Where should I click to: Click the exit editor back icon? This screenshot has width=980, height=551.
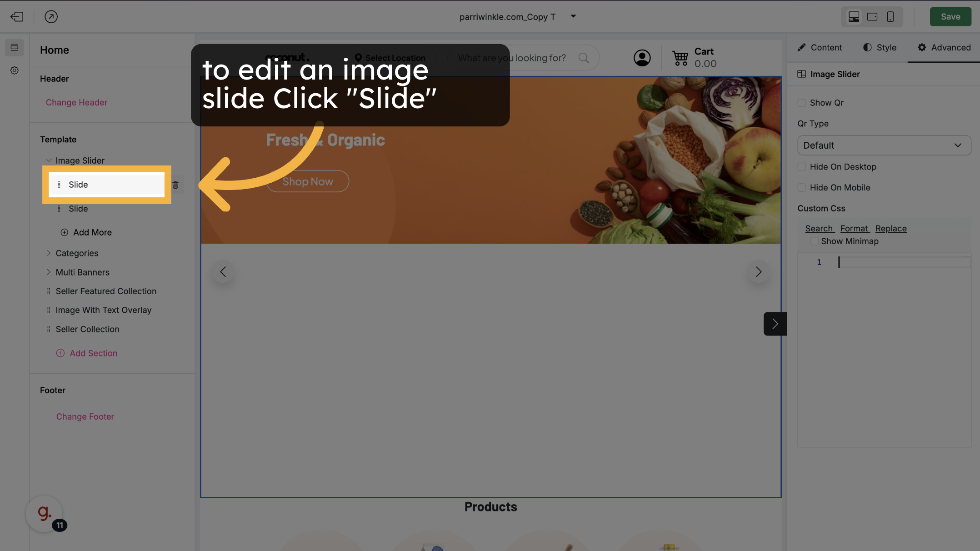17,17
